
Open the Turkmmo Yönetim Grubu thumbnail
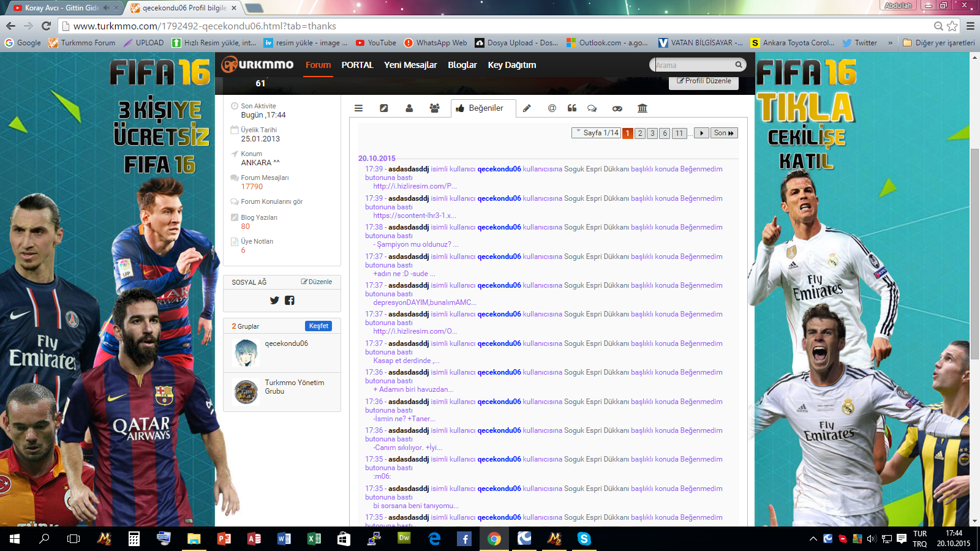(246, 392)
